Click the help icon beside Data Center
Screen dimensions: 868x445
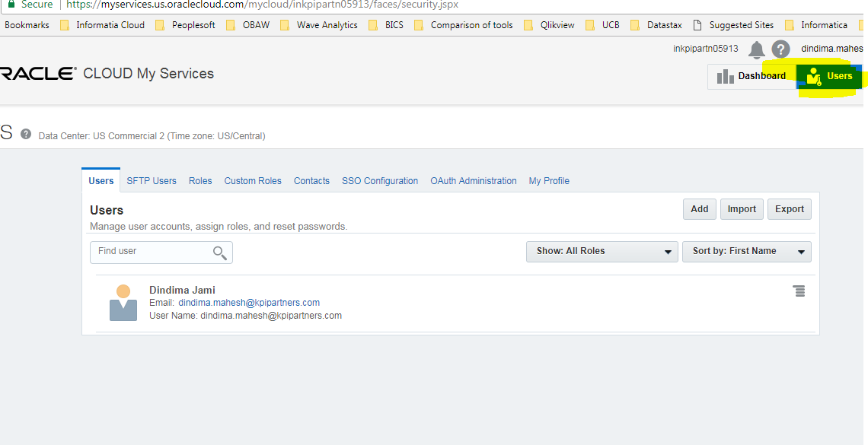[26, 135]
